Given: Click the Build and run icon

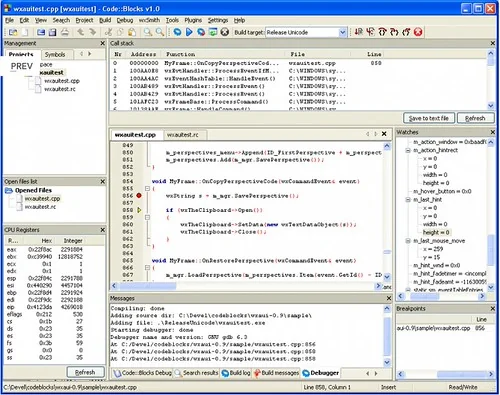Looking at the screenshot, I should coord(201,32).
